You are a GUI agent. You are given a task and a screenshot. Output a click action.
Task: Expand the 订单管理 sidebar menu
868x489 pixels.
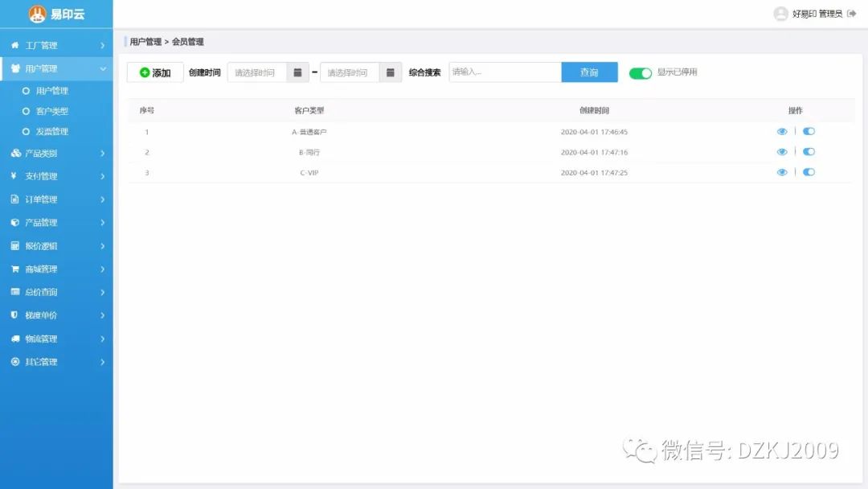[x=56, y=199]
